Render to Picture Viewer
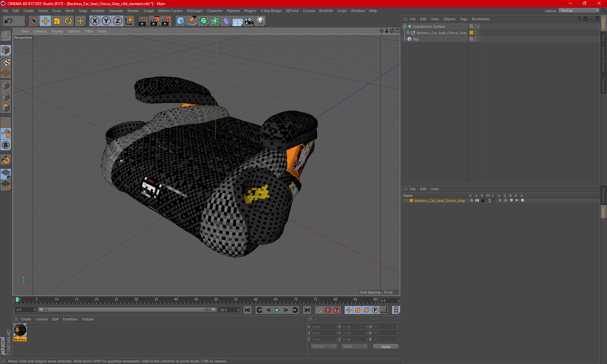Screen dimensions: 607x364 155,21
